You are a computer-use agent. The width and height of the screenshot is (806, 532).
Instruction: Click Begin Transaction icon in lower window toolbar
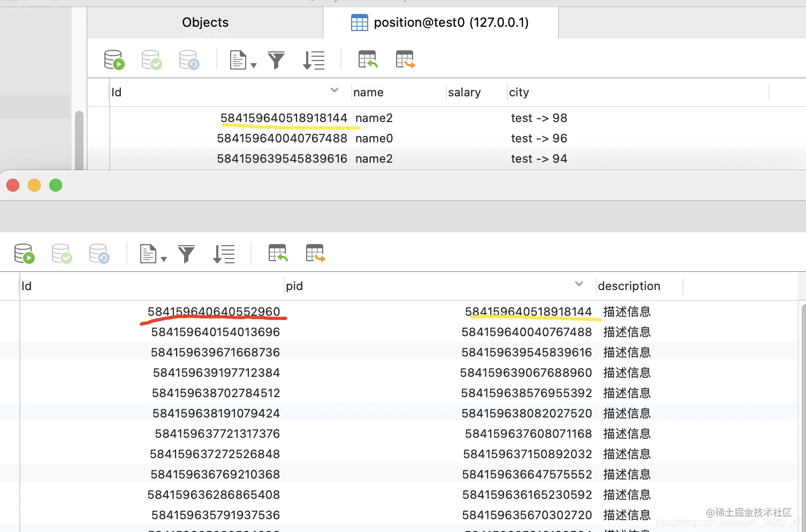point(24,254)
